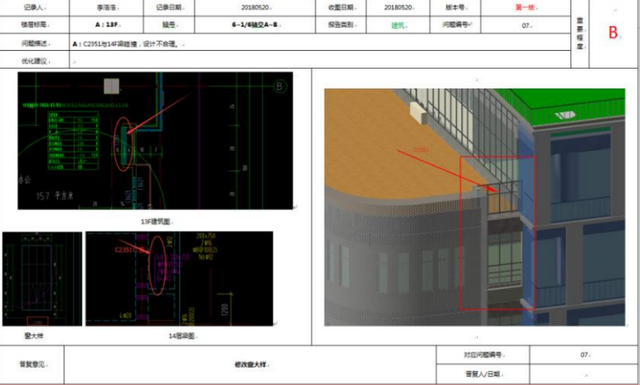The image size is (640, 385).
Task: Click the red version number text
Action: (x=526, y=7)
